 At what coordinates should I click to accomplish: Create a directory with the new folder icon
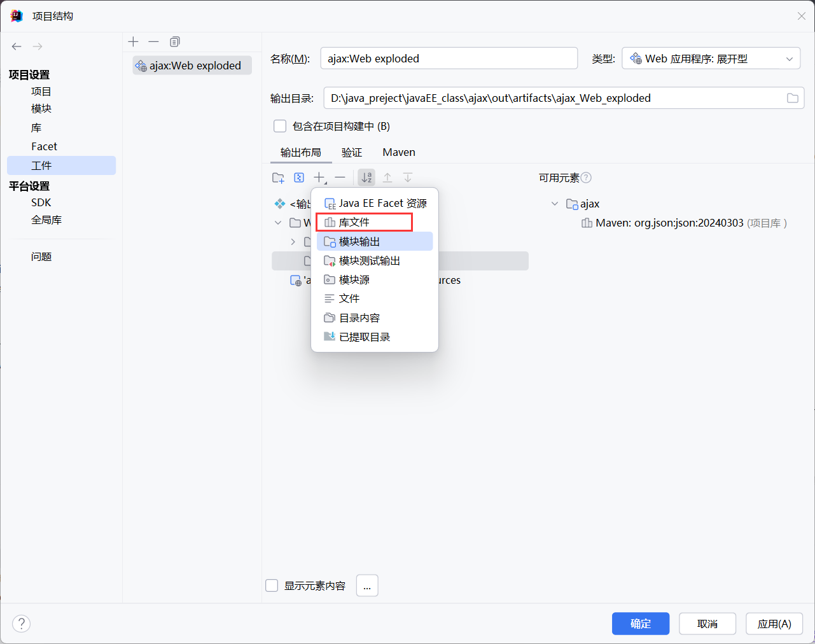[x=278, y=178]
